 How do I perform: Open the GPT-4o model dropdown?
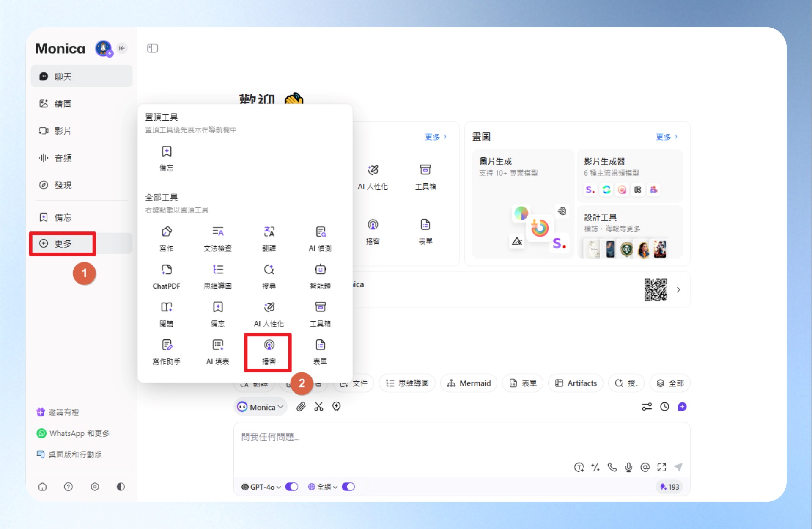coord(261,487)
